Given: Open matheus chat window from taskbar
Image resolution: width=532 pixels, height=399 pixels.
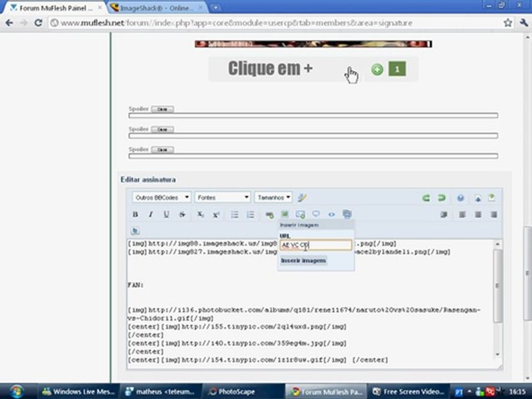Looking at the screenshot, I should 161,392.
